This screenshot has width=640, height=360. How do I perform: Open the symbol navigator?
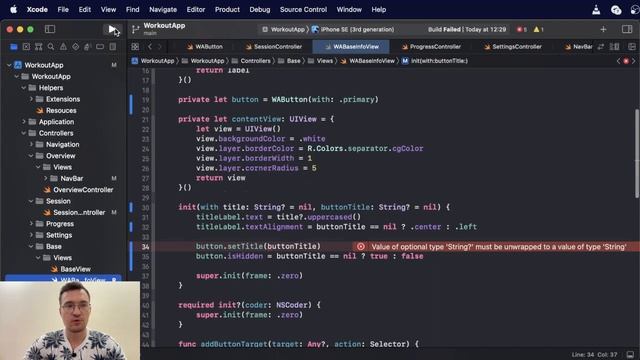tap(38, 47)
